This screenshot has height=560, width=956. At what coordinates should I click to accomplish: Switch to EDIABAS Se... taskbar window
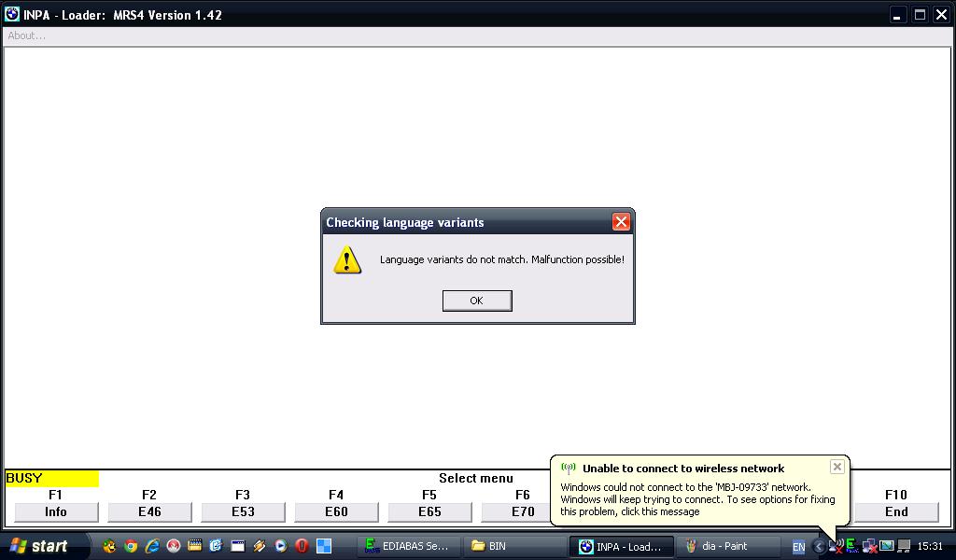407,546
